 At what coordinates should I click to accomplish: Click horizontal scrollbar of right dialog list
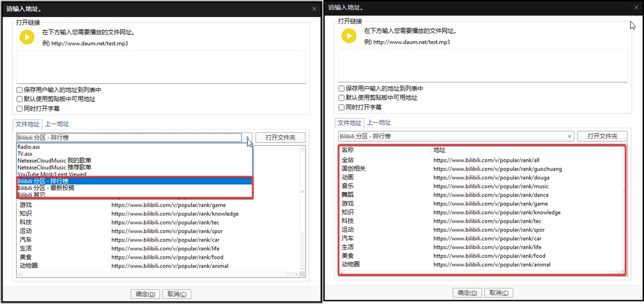[x=481, y=273]
